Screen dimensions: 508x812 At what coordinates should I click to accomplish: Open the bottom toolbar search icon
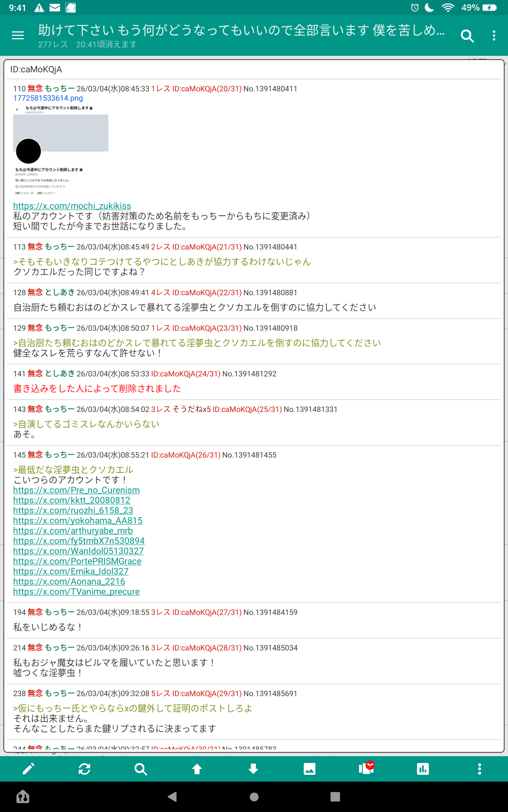tap(141, 769)
